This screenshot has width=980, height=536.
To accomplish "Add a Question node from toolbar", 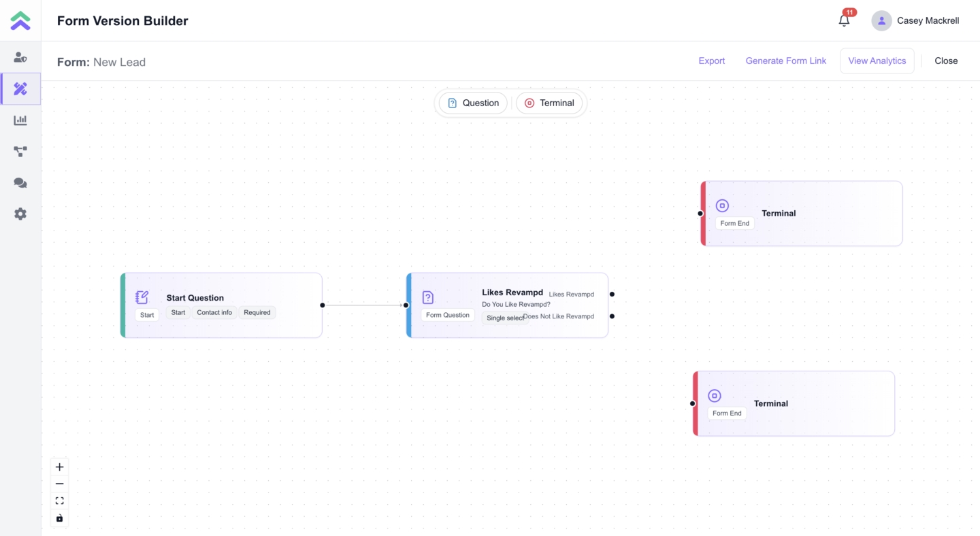I will point(473,103).
